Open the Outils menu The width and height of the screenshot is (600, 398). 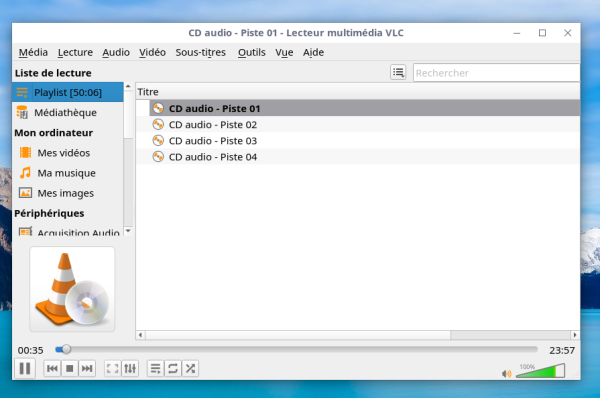pyautogui.click(x=251, y=52)
